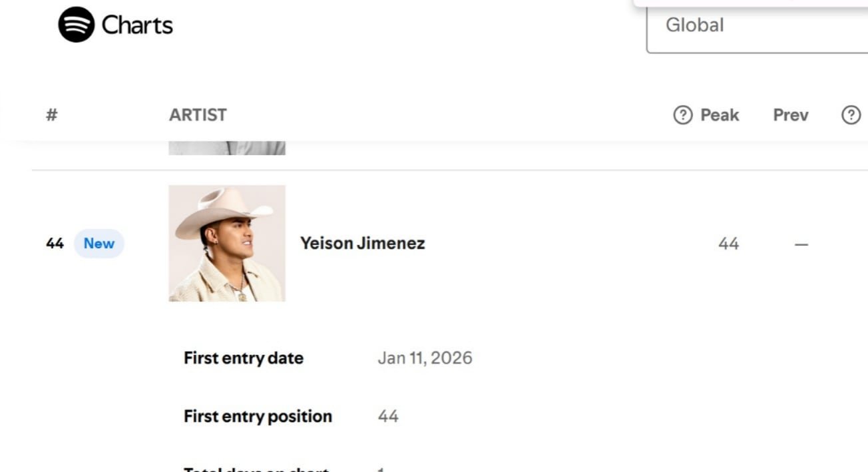The width and height of the screenshot is (868, 472).
Task: Click the New badge on rank 44
Action: point(98,243)
